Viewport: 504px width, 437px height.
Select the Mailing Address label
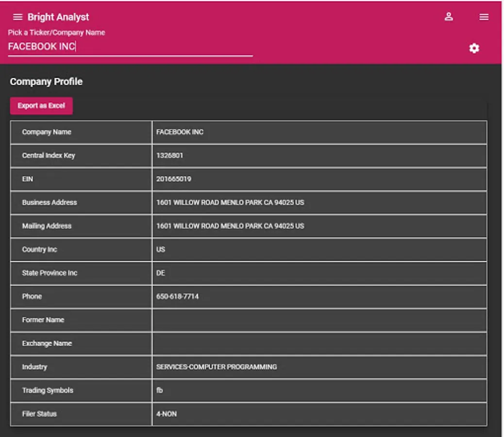click(47, 226)
